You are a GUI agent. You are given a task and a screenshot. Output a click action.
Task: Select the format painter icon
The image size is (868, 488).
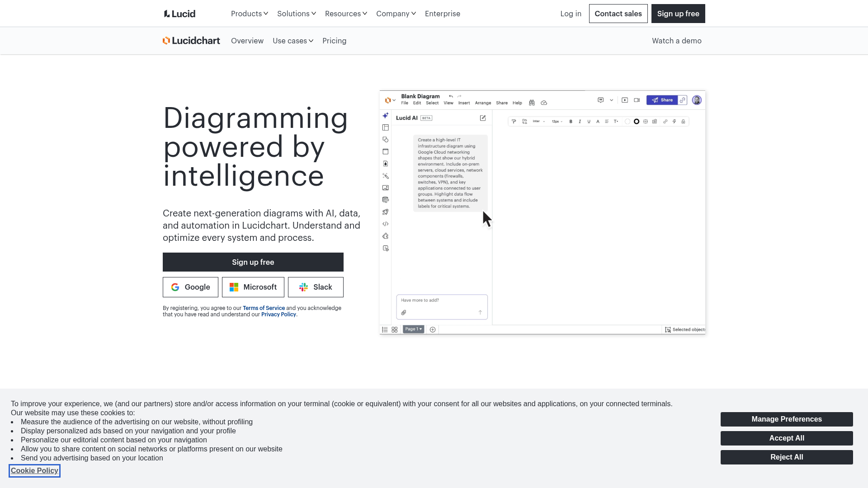(x=514, y=122)
